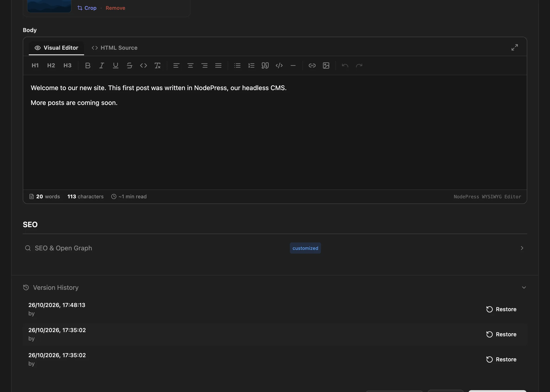The image size is (550, 392).
Task: Crop the featured image
Action: [87, 8]
